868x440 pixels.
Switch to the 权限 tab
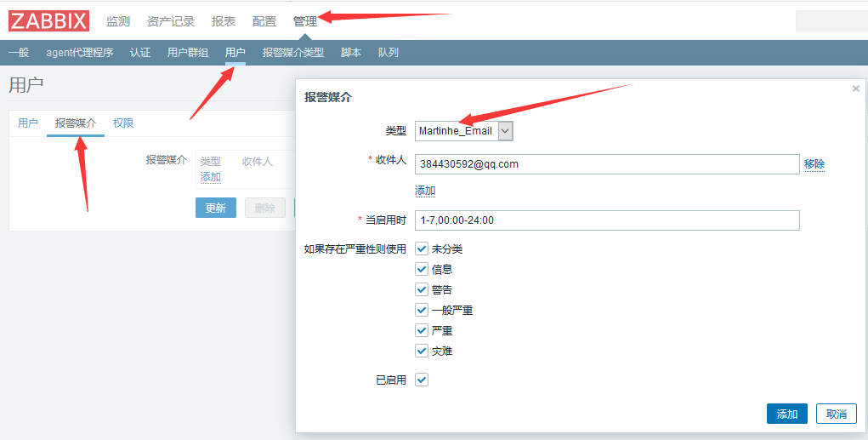tap(123, 123)
